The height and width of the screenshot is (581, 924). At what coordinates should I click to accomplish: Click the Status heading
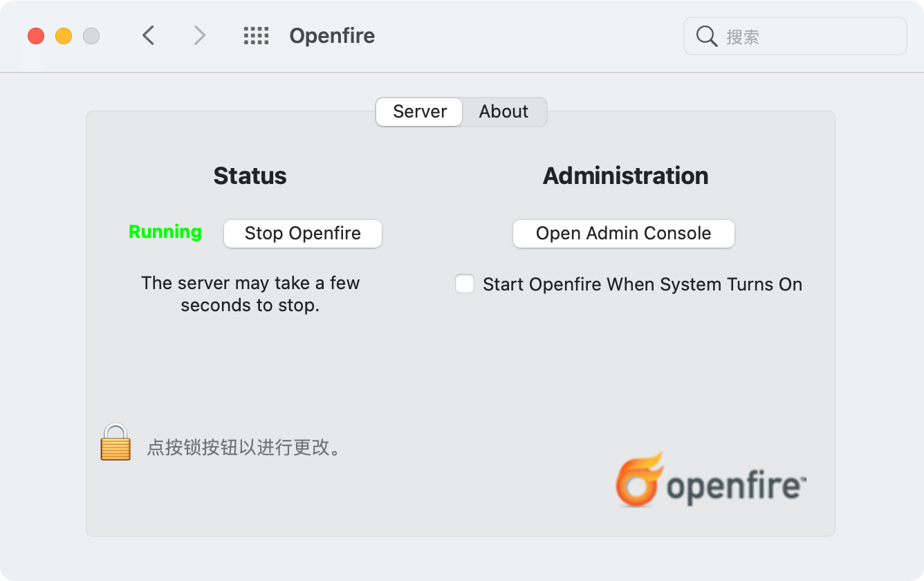tap(250, 176)
